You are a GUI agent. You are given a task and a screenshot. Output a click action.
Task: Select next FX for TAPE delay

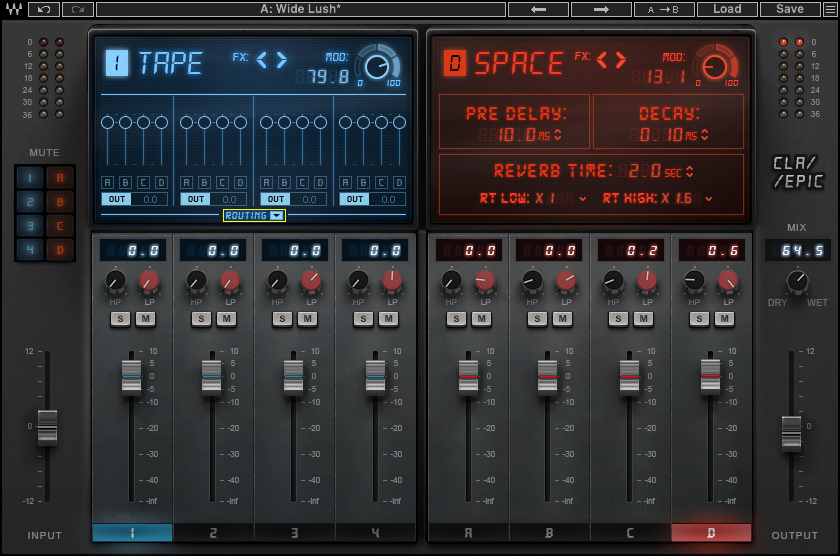(282, 59)
